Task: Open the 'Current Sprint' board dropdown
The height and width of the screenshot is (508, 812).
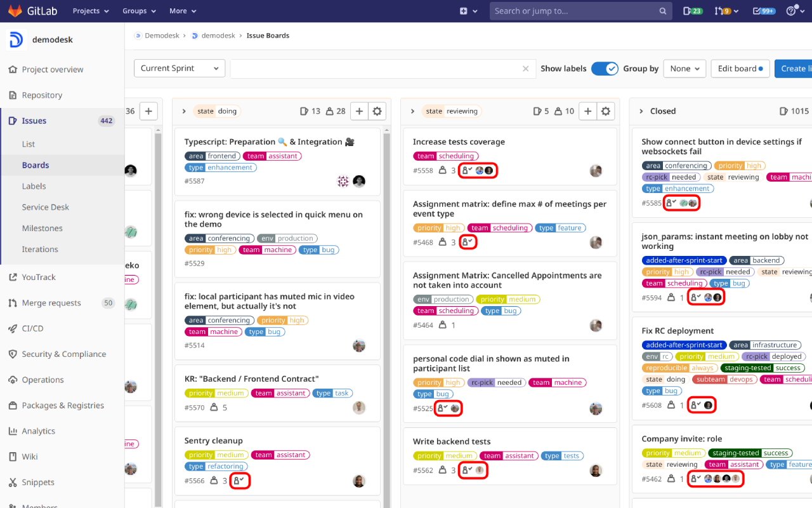Action: [x=179, y=68]
